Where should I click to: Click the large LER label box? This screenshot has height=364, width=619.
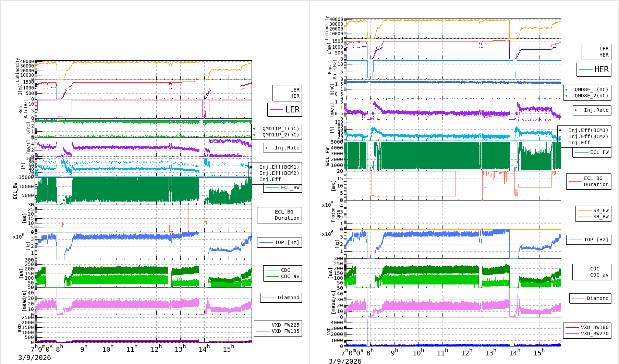pyautogui.click(x=285, y=110)
